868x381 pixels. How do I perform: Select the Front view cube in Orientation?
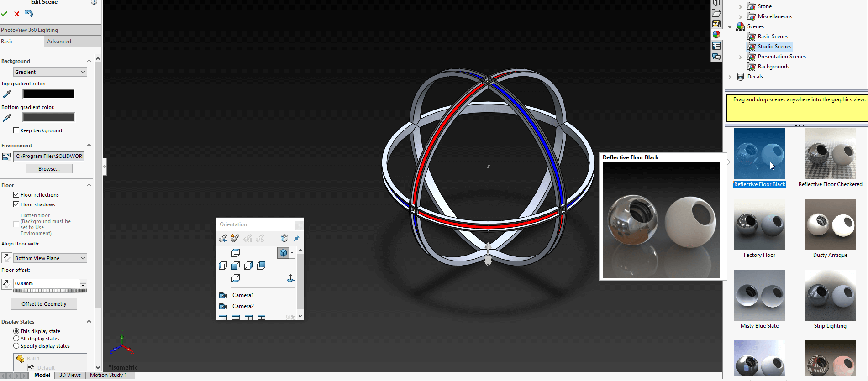tap(236, 266)
